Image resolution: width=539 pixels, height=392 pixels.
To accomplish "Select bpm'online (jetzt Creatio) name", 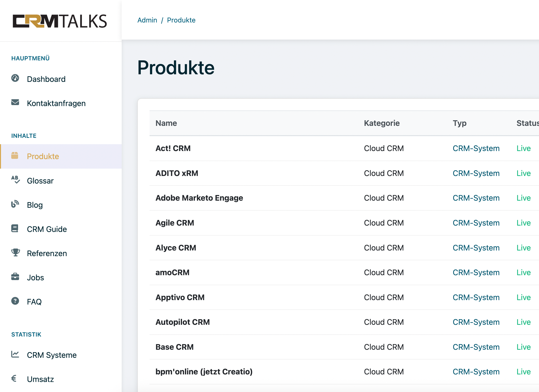I will (x=204, y=372).
